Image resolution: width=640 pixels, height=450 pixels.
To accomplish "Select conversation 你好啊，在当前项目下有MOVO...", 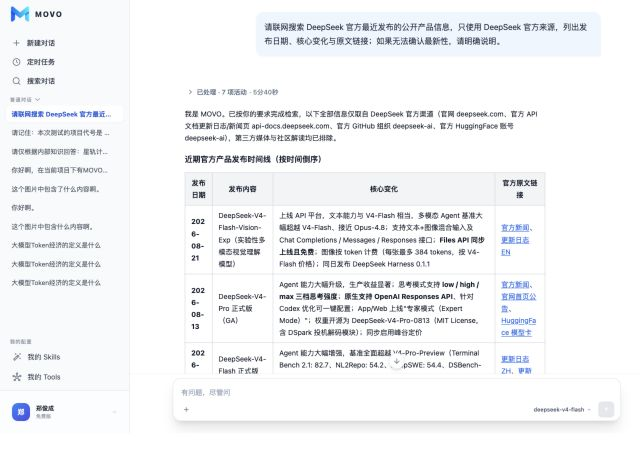I will 64,170.
